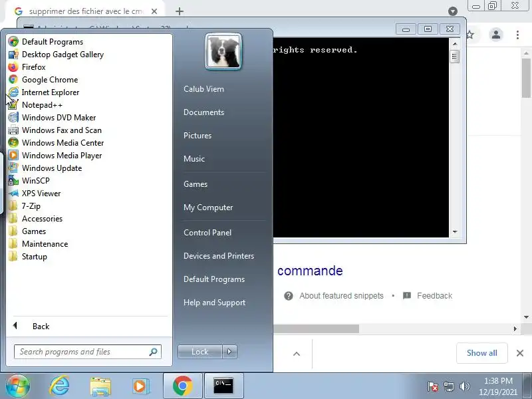Close the Chrome tab 'supprimer des fichier'
Screen dimensions: 532x399
coord(154,11)
